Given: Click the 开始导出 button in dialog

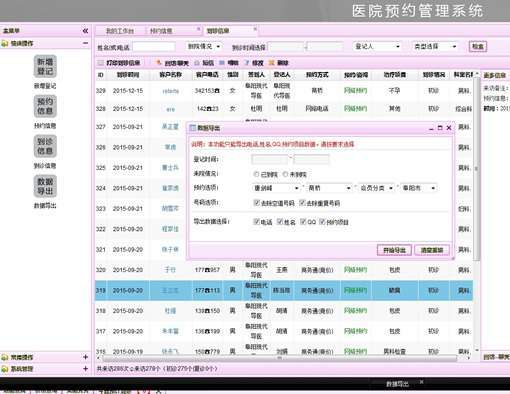Looking at the screenshot, I should tap(394, 250).
